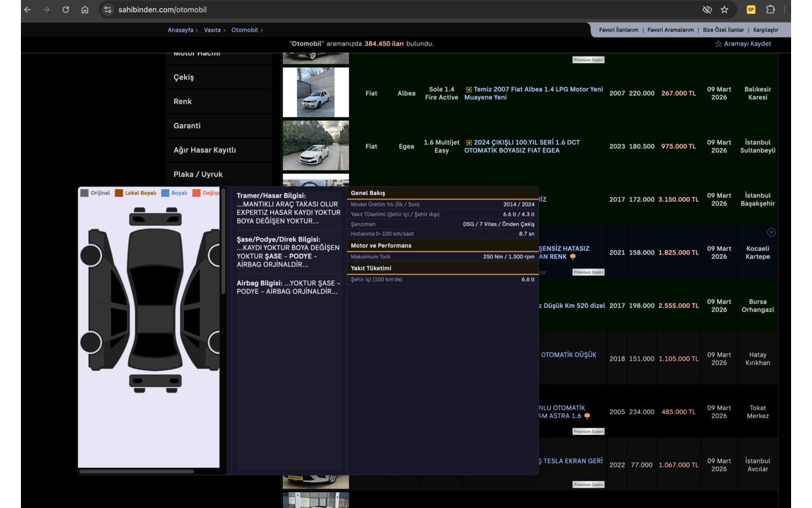Click the 975.000 TL price

click(678, 147)
